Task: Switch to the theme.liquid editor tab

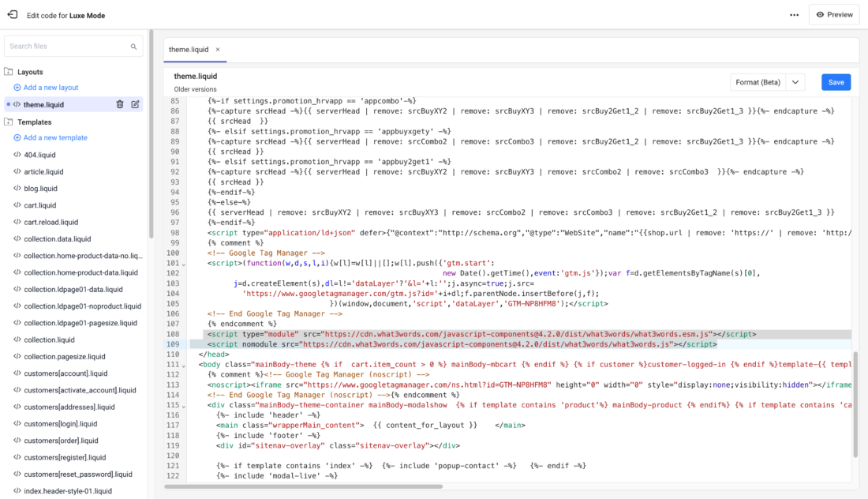Action: 189,49
